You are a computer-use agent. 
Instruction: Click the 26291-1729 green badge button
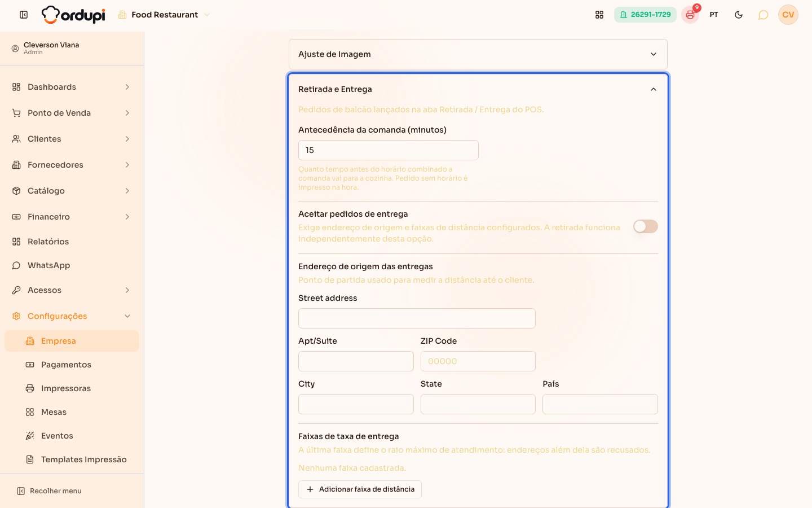645,15
